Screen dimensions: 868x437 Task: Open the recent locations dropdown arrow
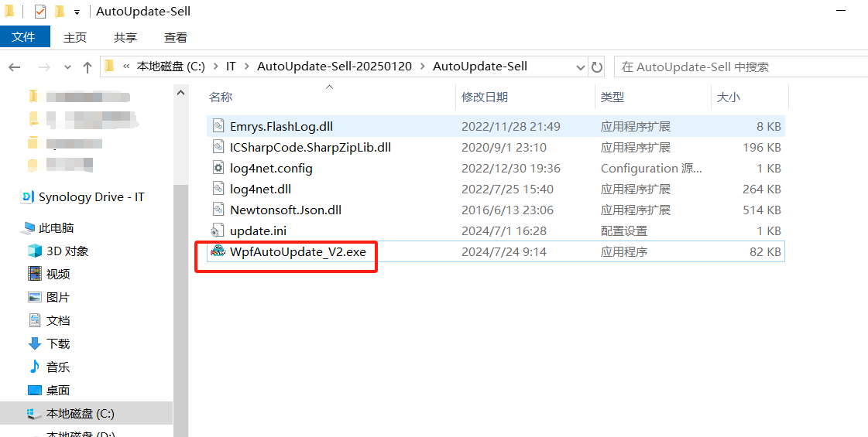[x=67, y=67]
